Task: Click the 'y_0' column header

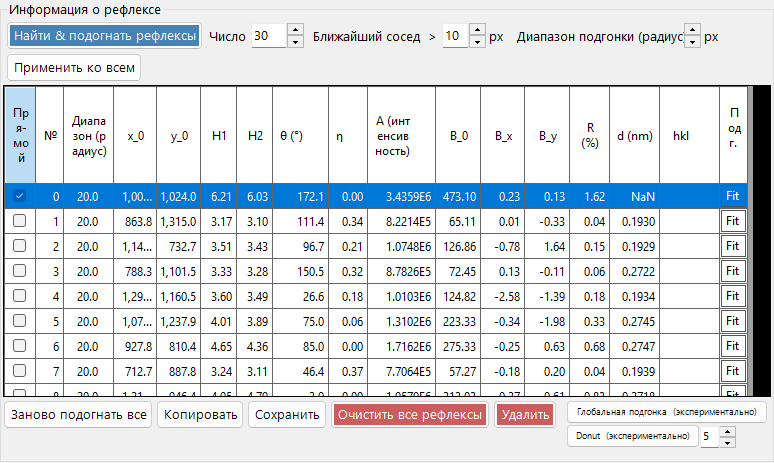Action: tap(179, 135)
